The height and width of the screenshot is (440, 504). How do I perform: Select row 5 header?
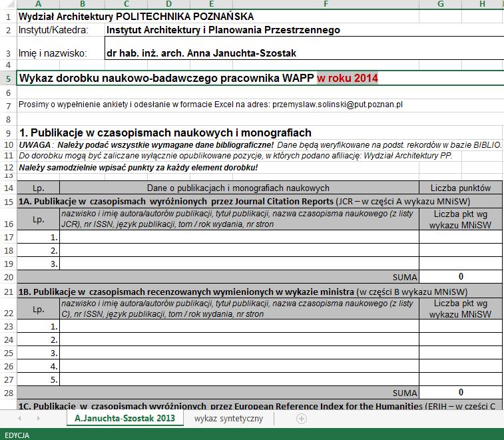(9, 79)
